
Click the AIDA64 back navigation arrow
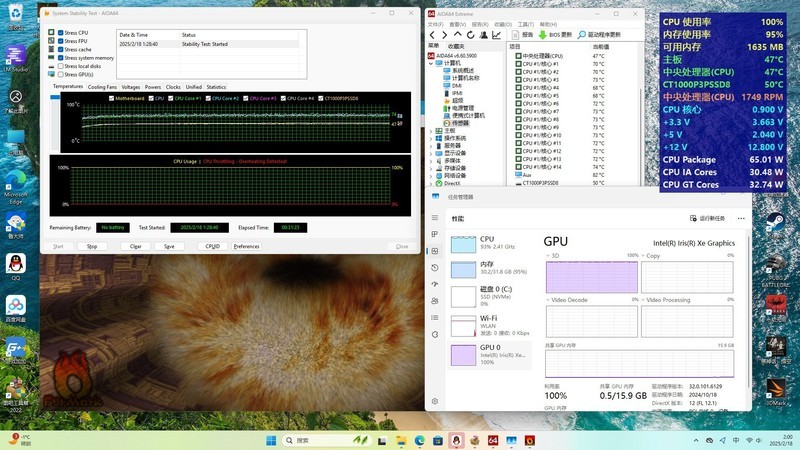432,35
